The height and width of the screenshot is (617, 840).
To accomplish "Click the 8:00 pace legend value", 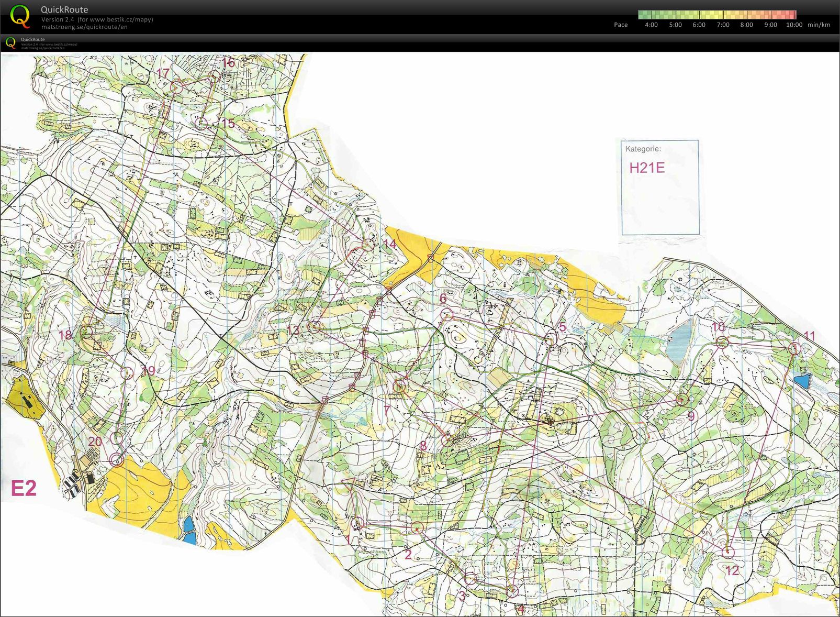I will [746, 25].
